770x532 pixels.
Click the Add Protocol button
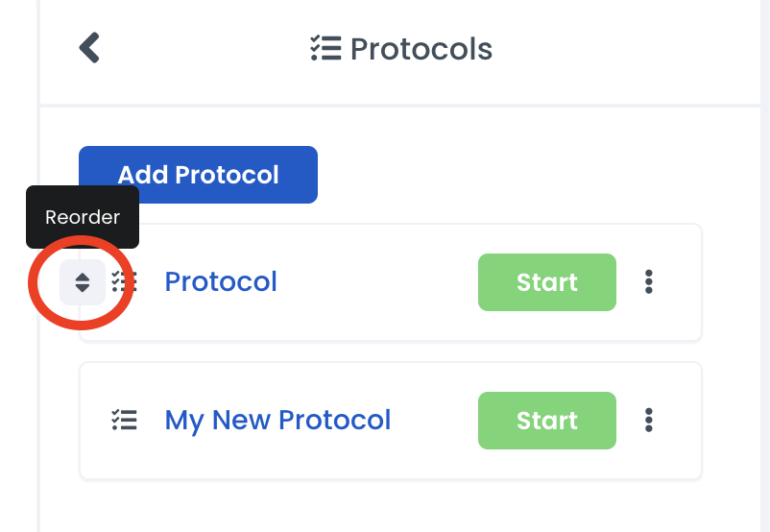pos(198,175)
